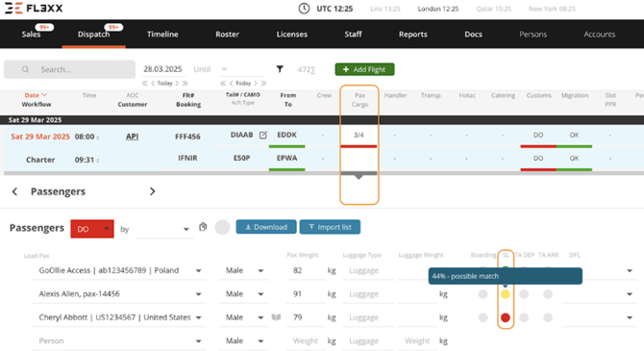Click the Download passengers button
The width and height of the screenshot is (644, 351).
pos(266,227)
